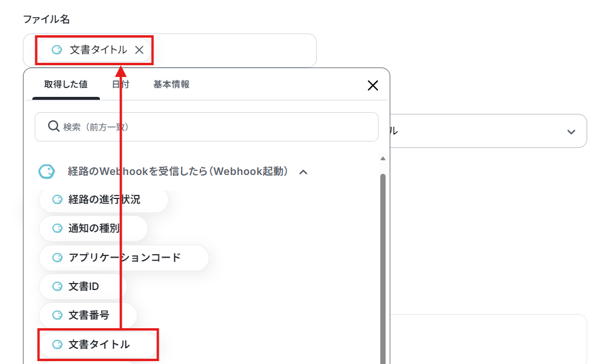Switch to the 基本情報 tab
The image size is (616, 364).
pos(171,85)
